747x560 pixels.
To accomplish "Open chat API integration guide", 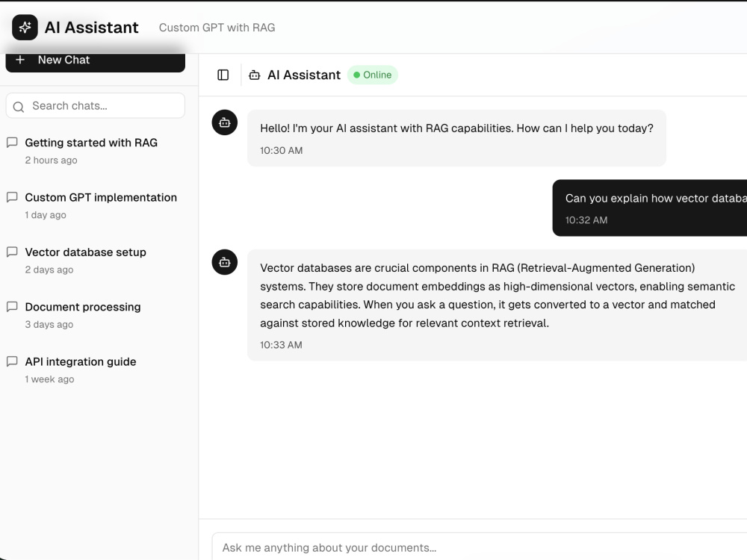I will click(96, 370).
